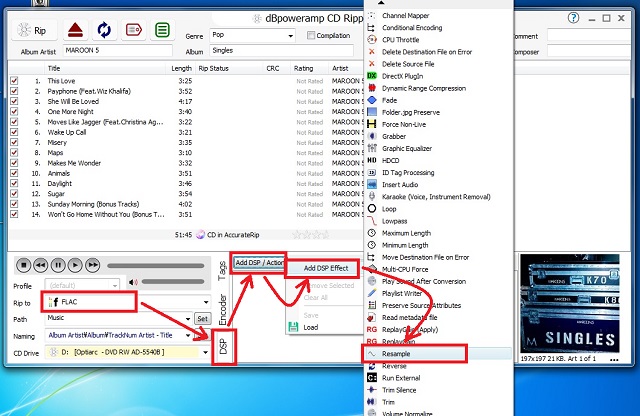Screen dimensions: 640x416
Task: Click the Dynamic Range Compression icon
Action: click(371, 88)
